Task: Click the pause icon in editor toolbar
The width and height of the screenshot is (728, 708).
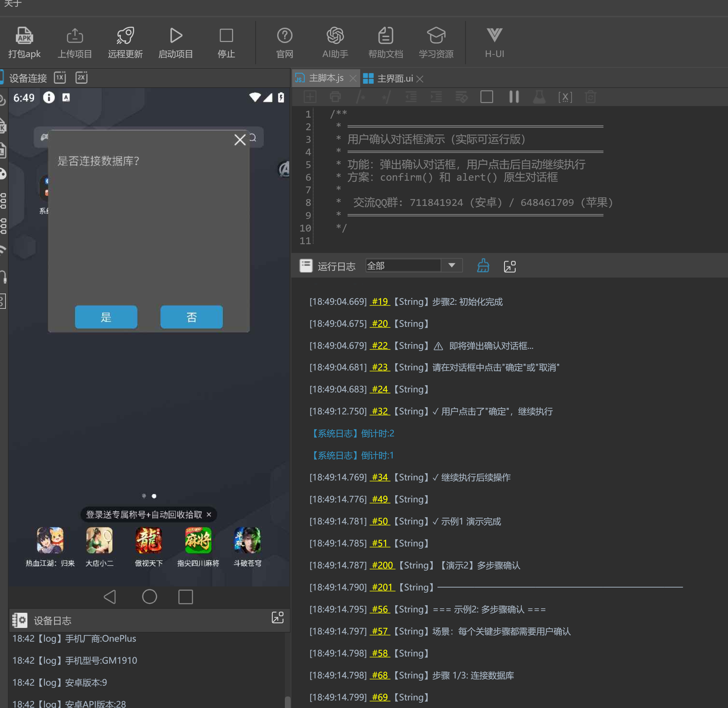Action: pyautogui.click(x=514, y=97)
